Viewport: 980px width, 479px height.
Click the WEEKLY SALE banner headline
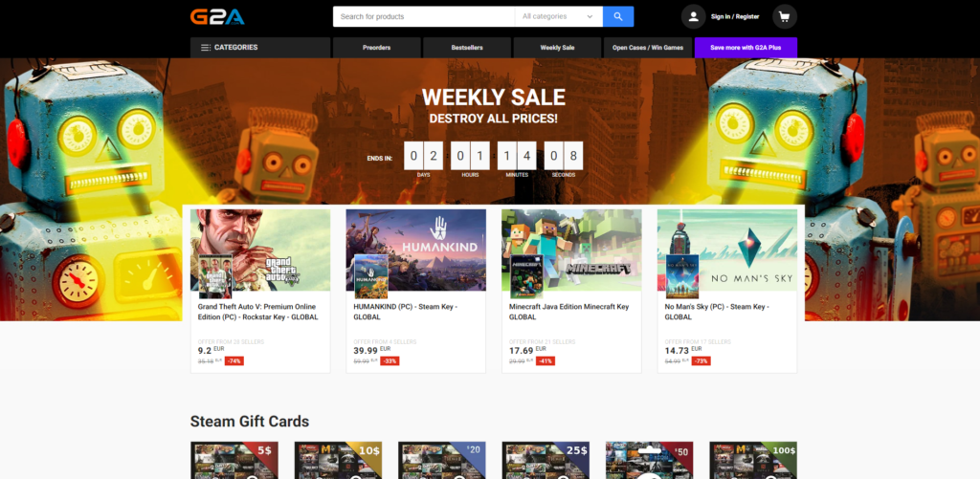(493, 98)
